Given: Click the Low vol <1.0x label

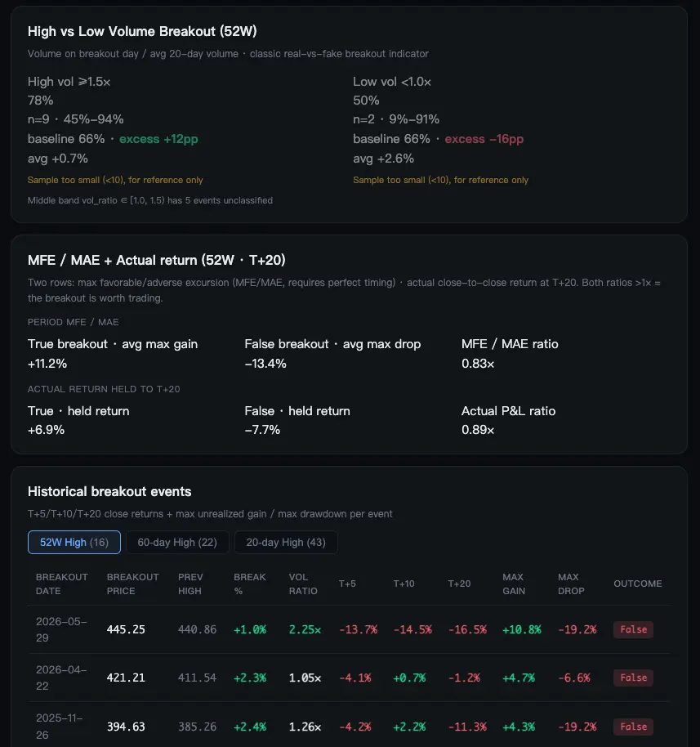Looking at the screenshot, I should tap(392, 82).
